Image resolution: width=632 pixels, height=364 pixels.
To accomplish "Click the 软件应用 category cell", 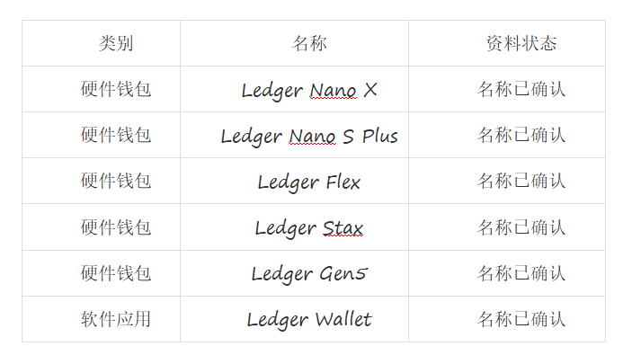I will click(x=116, y=319).
